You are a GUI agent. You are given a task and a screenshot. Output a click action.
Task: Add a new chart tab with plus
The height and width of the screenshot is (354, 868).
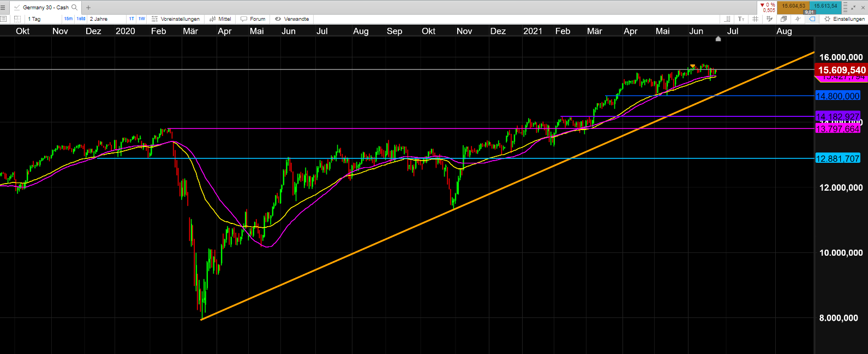tap(88, 8)
